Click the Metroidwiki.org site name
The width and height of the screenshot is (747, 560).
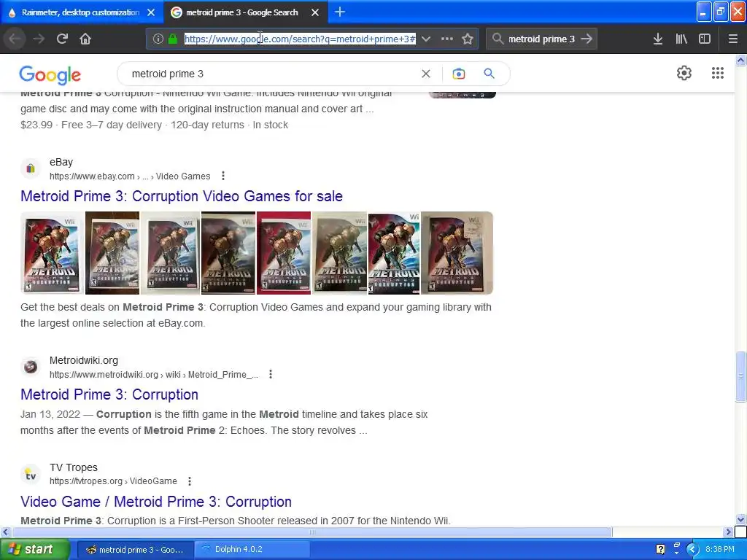tap(84, 360)
